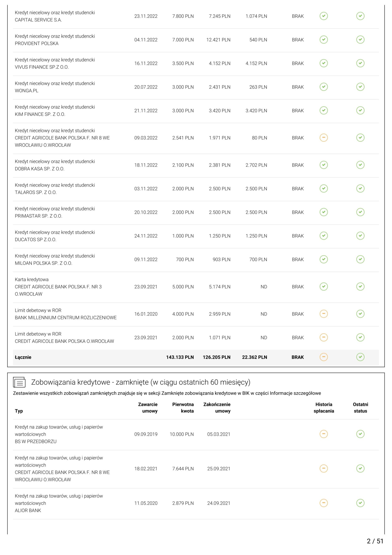The height and width of the screenshot is (555, 392).
Task: Click green last status icon for ALIOR BANK
Action: tap(360, 503)
